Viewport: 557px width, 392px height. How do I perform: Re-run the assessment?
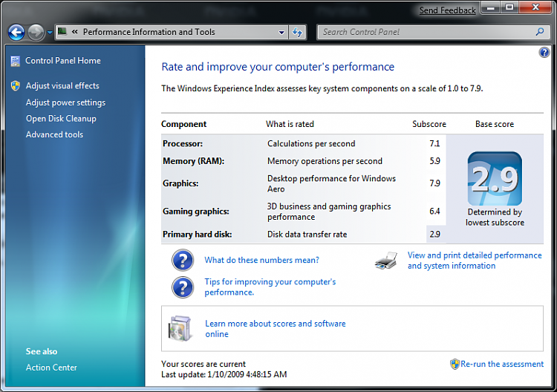pyautogui.click(x=502, y=364)
